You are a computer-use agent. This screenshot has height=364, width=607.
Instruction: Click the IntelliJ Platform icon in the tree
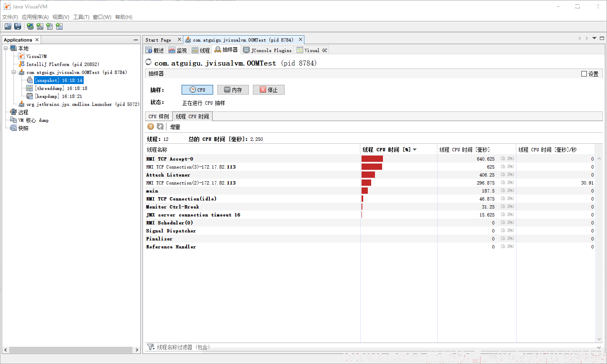(21, 64)
